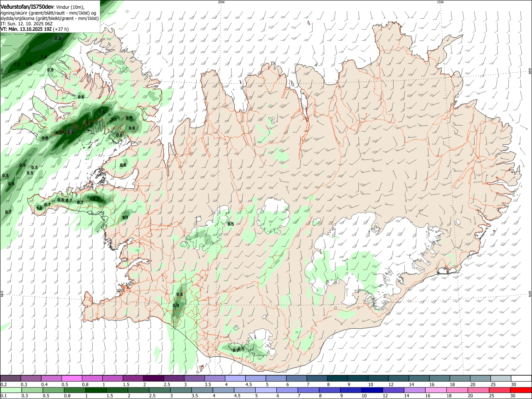The height and width of the screenshot is (399, 532).
Task: Click the 'IT: Sun. 12. 10. 2025 06Z' line
Action: pyautogui.click(x=27, y=24)
